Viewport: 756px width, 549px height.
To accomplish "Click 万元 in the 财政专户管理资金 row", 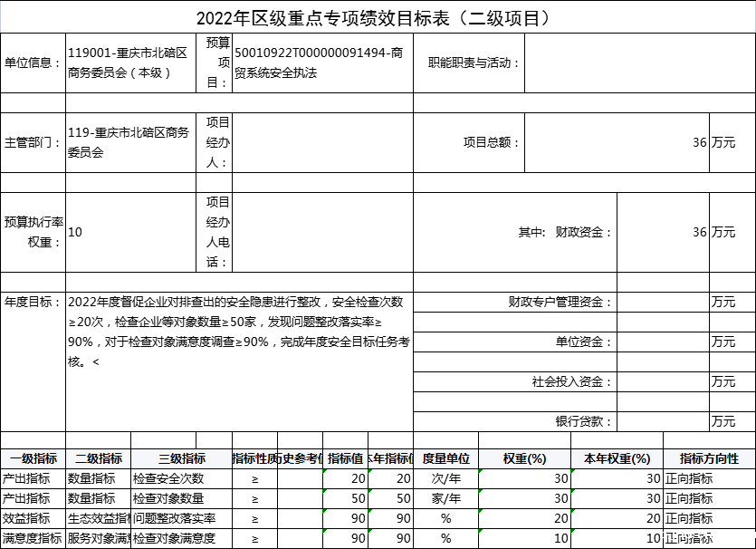I will pyautogui.click(x=723, y=302).
